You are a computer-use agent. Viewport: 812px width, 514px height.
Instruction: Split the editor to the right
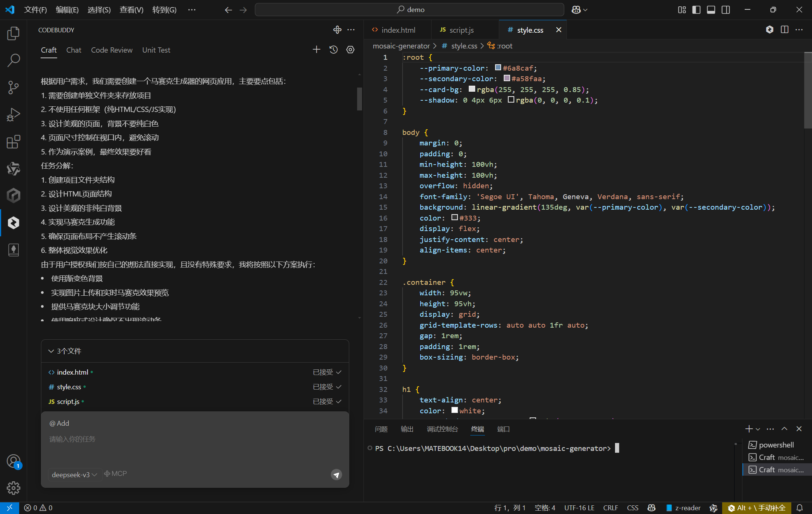point(785,30)
